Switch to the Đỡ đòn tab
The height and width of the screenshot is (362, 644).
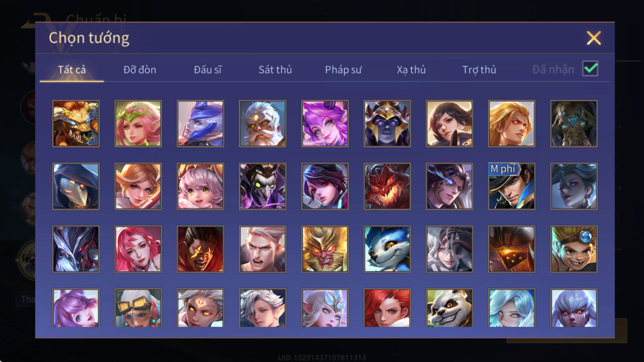point(140,70)
